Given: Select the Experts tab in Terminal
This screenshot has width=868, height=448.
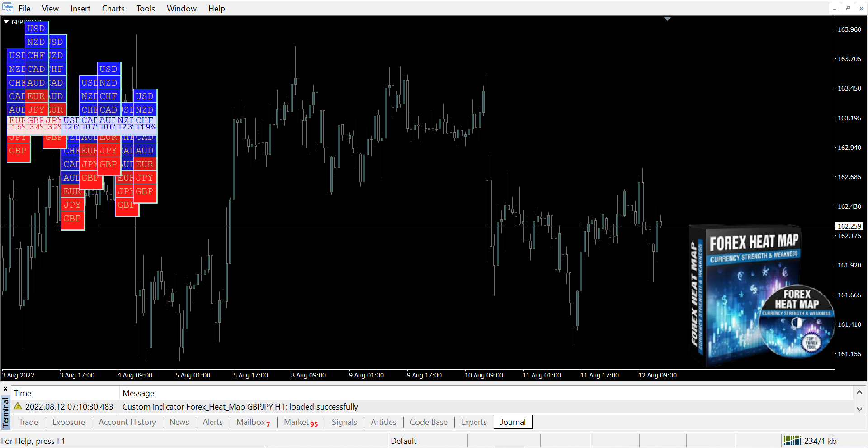Looking at the screenshot, I should [473, 422].
